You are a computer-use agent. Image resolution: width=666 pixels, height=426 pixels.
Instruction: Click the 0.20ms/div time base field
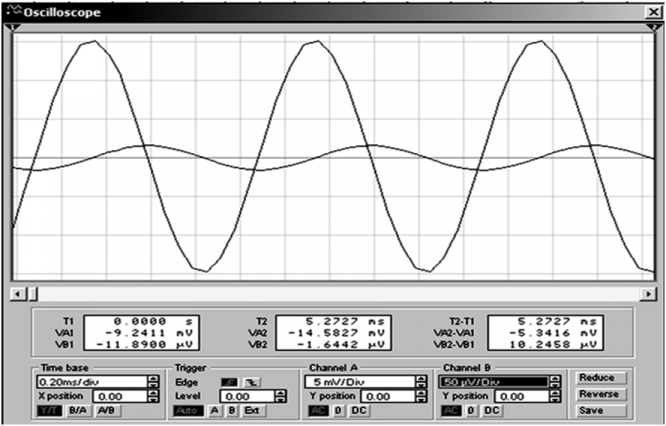click(92, 382)
